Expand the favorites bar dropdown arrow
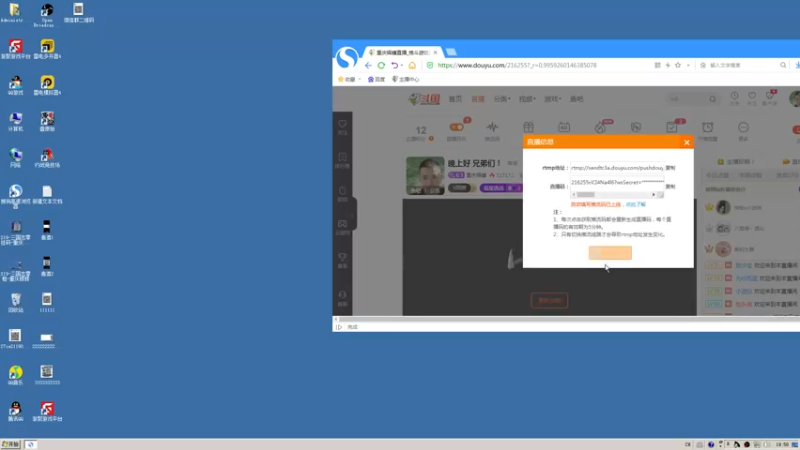This screenshot has height=450, width=800. pos(360,79)
